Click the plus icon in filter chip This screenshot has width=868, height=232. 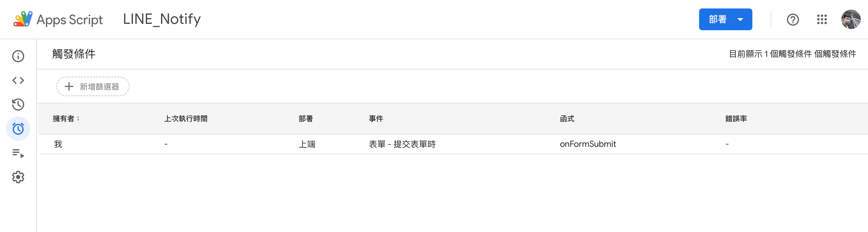(69, 87)
